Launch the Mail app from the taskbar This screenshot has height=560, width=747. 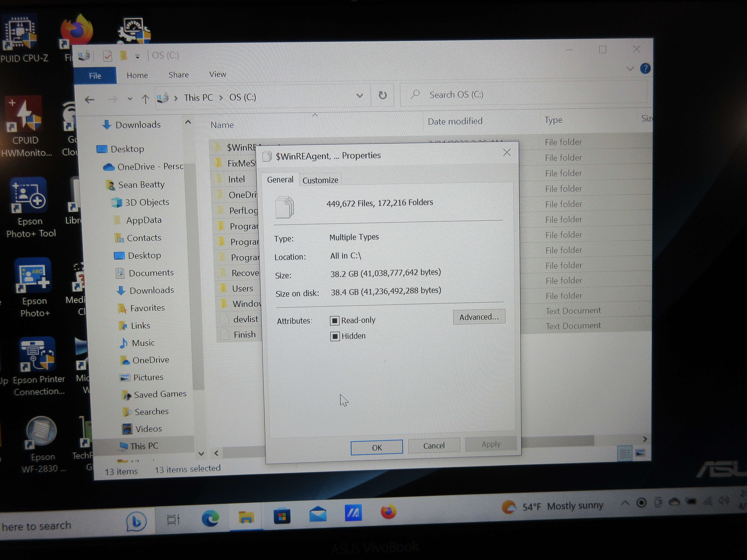point(318,514)
